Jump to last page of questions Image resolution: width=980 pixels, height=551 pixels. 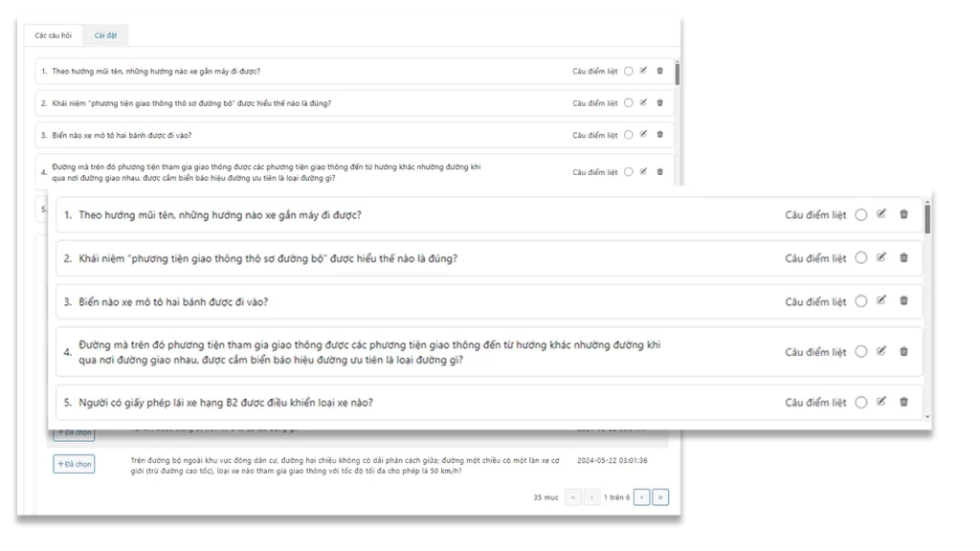(660, 497)
